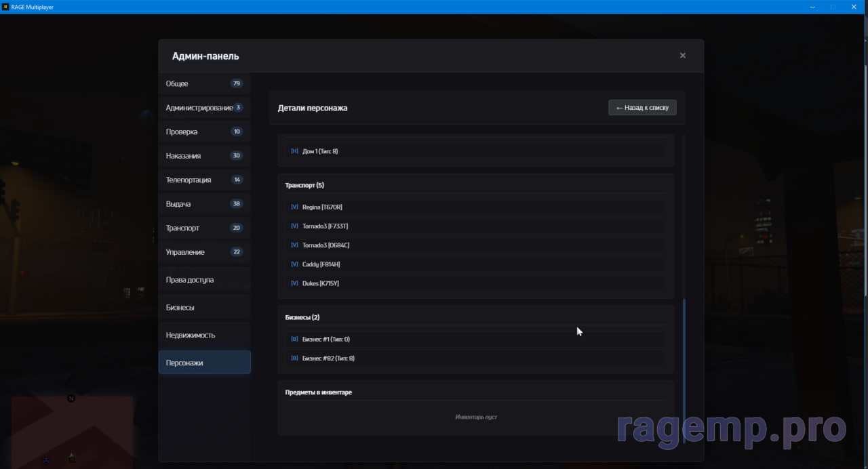The height and width of the screenshot is (469, 868).
Task: Click the [V] icon beside Regina
Action: tap(294, 207)
